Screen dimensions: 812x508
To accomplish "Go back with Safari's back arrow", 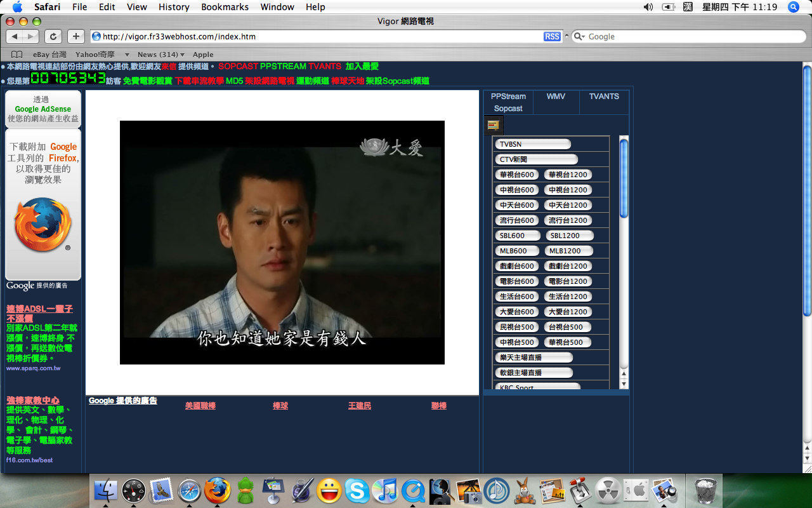I will (x=15, y=37).
